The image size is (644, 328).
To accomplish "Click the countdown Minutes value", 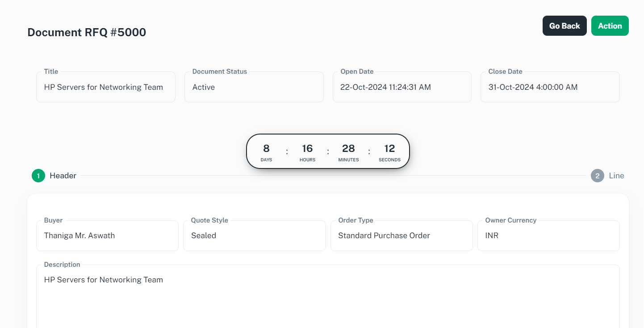I will coord(348,149).
